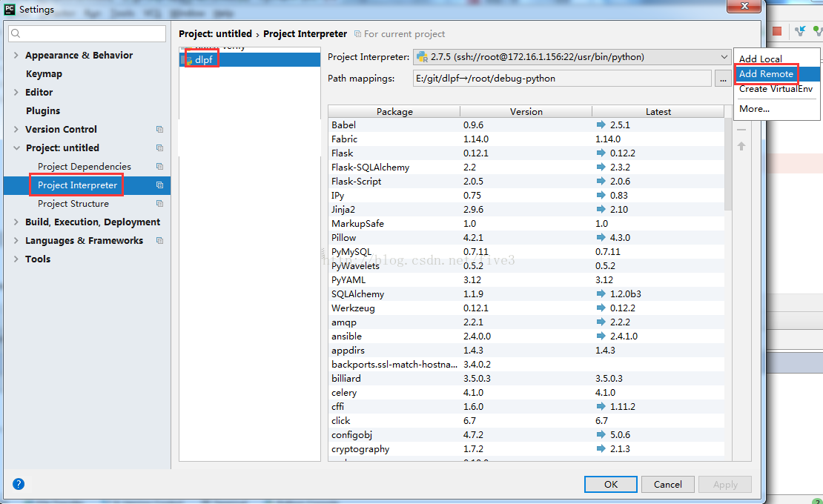Select the PyYAML package row
The image size is (823, 504).
tap(526, 280)
